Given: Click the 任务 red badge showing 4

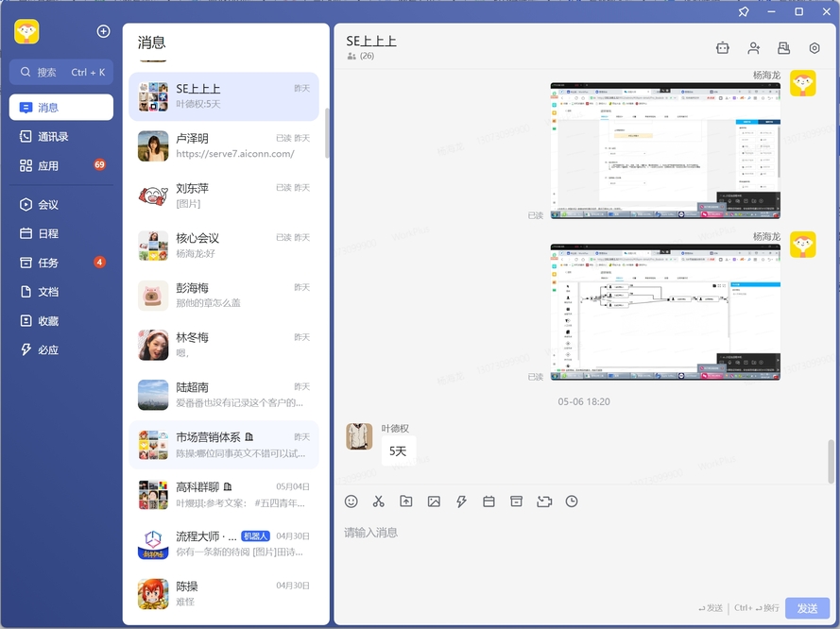Looking at the screenshot, I should [x=99, y=263].
